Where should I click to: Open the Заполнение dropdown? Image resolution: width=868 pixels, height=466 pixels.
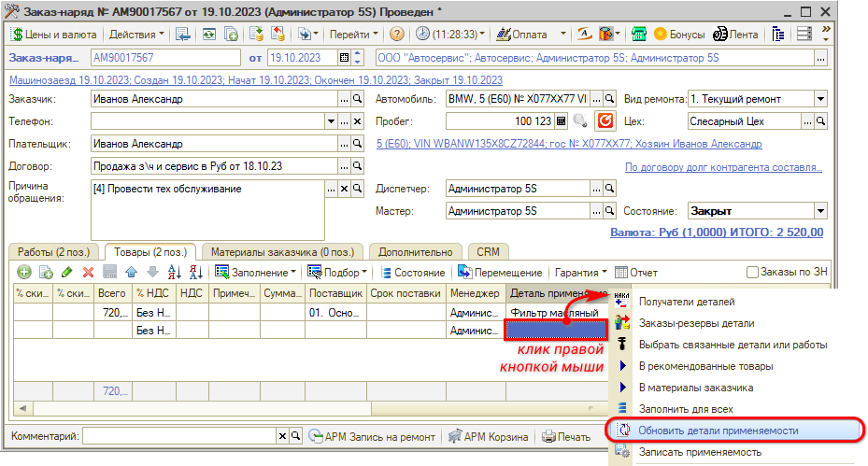tap(256, 273)
